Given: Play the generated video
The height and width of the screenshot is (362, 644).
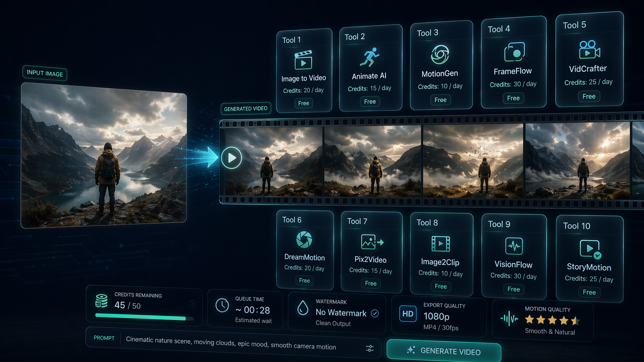Looking at the screenshot, I should [x=231, y=158].
